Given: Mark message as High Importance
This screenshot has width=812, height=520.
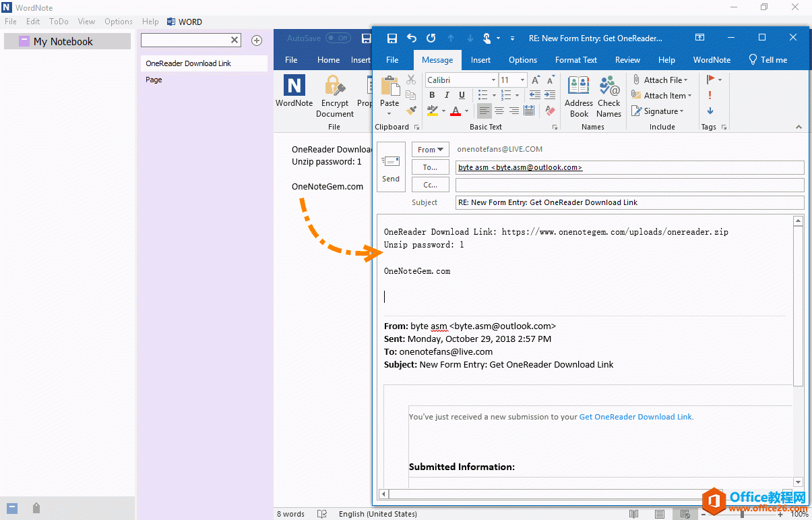Looking at the screenshot, I should [710, 95].
